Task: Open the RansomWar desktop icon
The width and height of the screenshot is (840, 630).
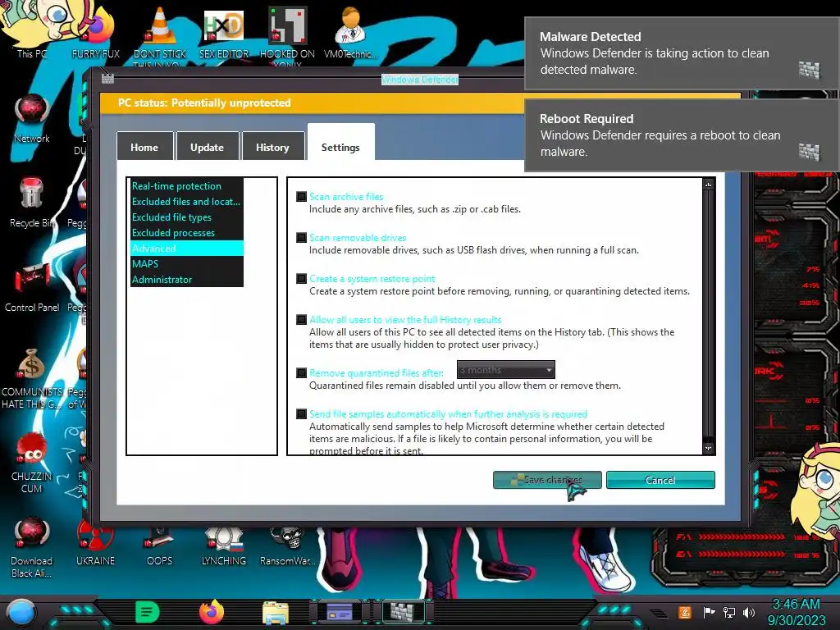Action: pyautogui.click(x=288, y=546)
